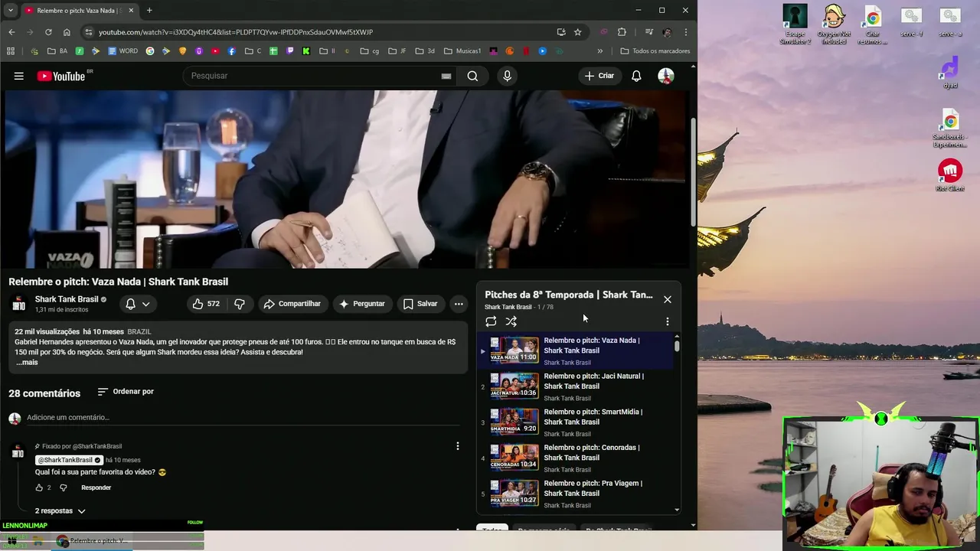Viewport: 980px width, 551px height.
Task: Toggle playlist loop icon
Action: 491,321
